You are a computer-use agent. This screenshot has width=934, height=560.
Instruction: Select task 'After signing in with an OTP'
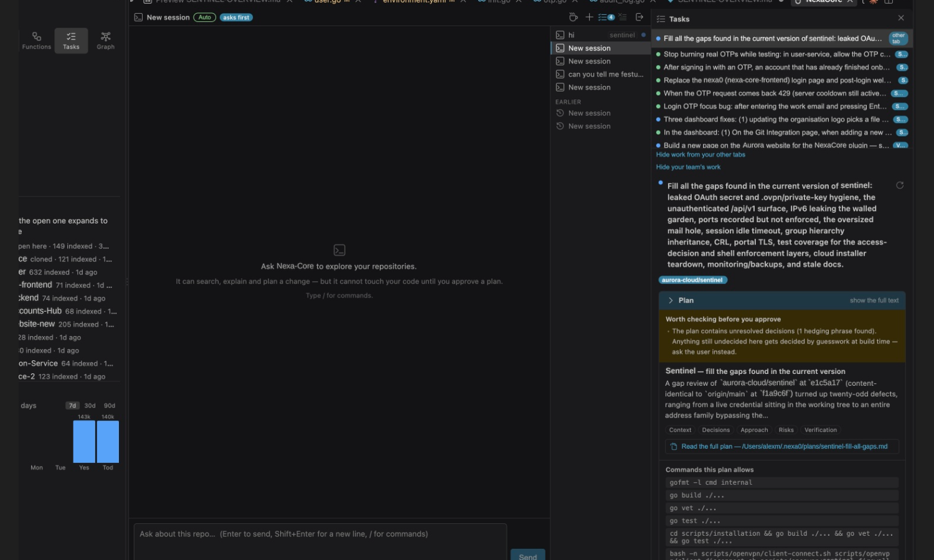(x=781, y=67)
